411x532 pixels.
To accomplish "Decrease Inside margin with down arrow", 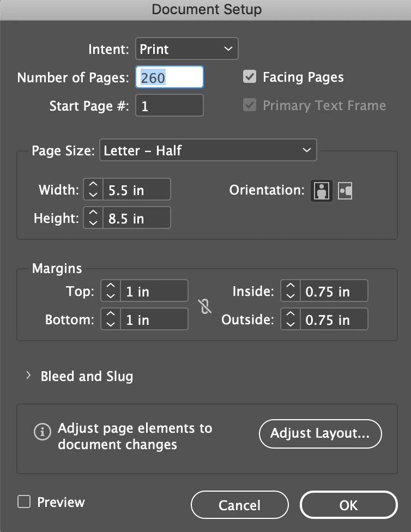I will pos(291,296).
